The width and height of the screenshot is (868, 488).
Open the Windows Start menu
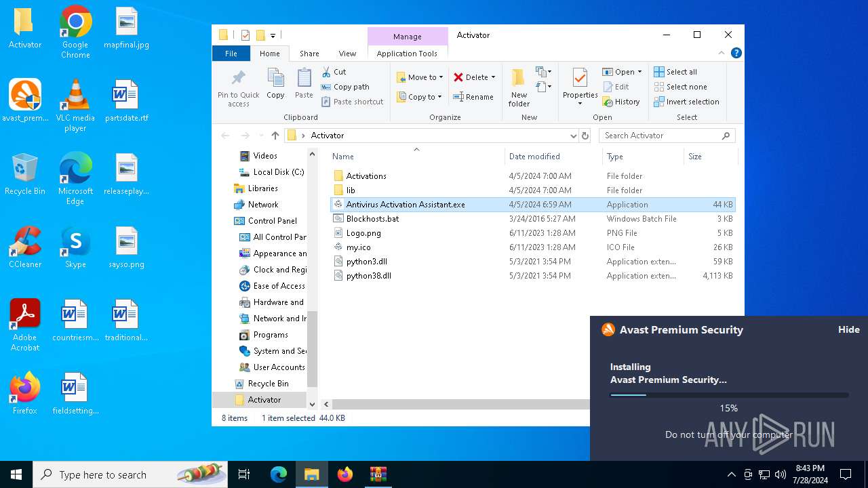coord(16,474)
